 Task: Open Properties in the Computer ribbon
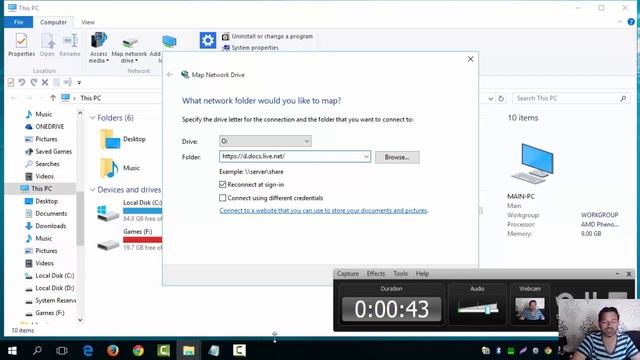pyautogui.click(x=21, y=45)
